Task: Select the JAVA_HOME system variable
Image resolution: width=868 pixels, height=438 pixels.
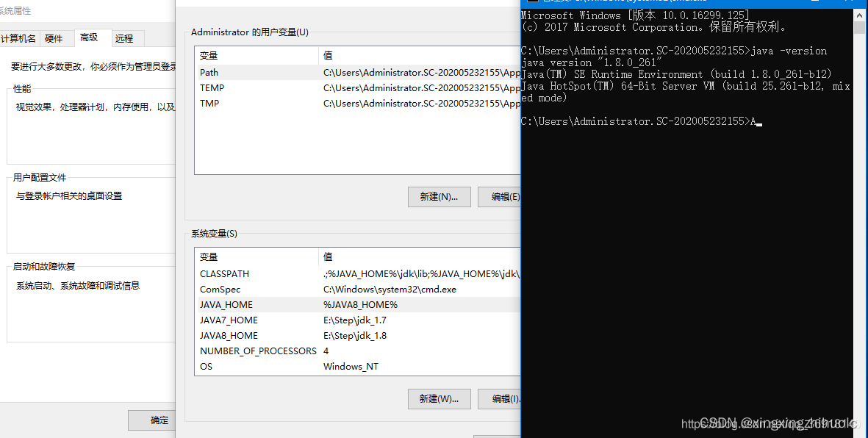Action: (x=359, y=305)
